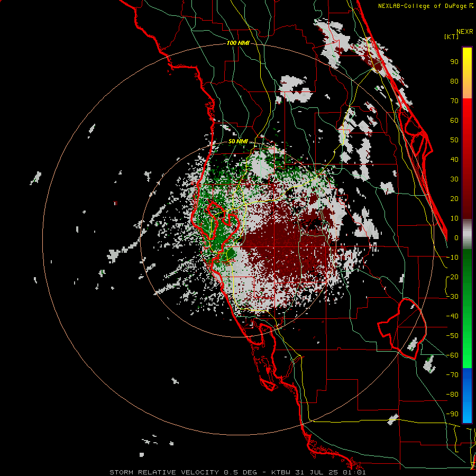Click the -30 value on velocity scale
The height and width of the screenshot is (476, 476).
coord(452,297)
